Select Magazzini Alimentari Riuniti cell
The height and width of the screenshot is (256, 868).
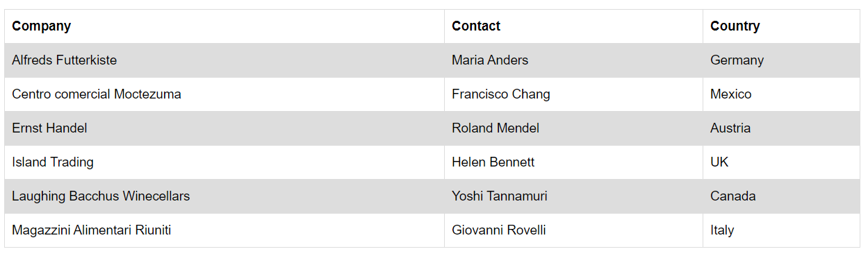tap(224, 230)
